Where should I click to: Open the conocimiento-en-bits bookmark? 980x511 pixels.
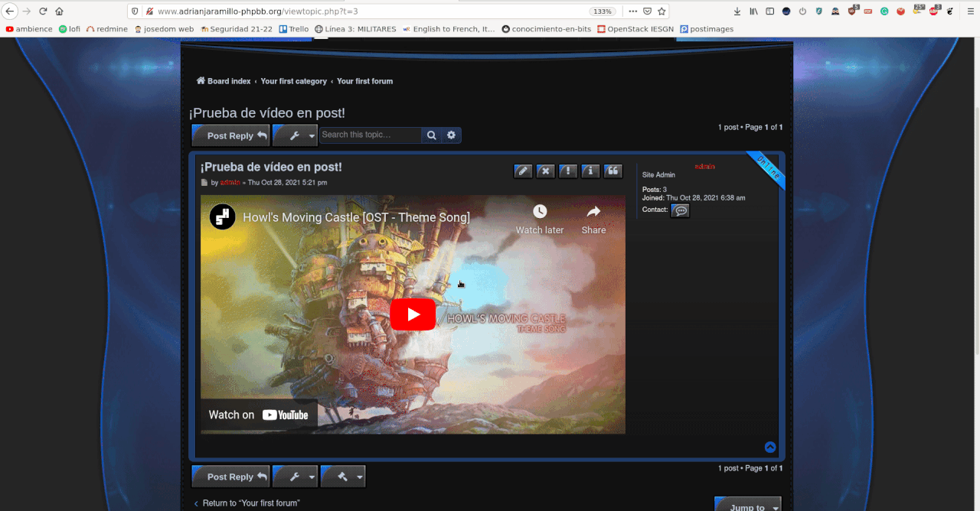point(547,29)
